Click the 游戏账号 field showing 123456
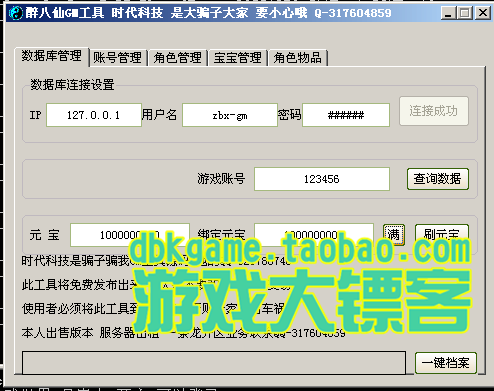494x391 pixels. (x=322, y=179)
